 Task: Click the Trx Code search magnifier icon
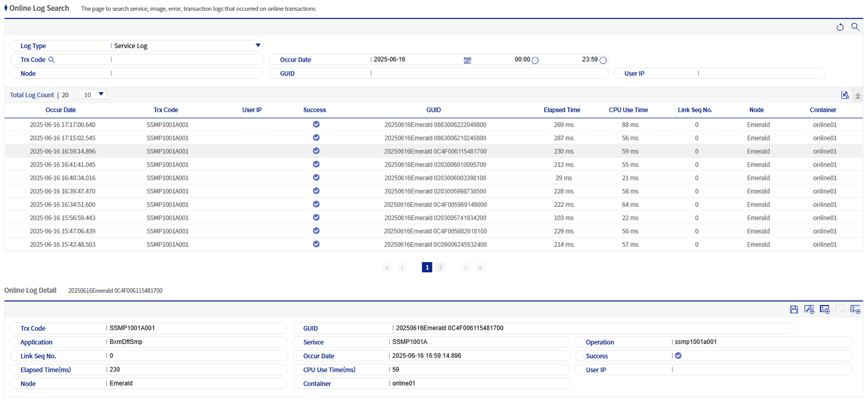[52, 59]
